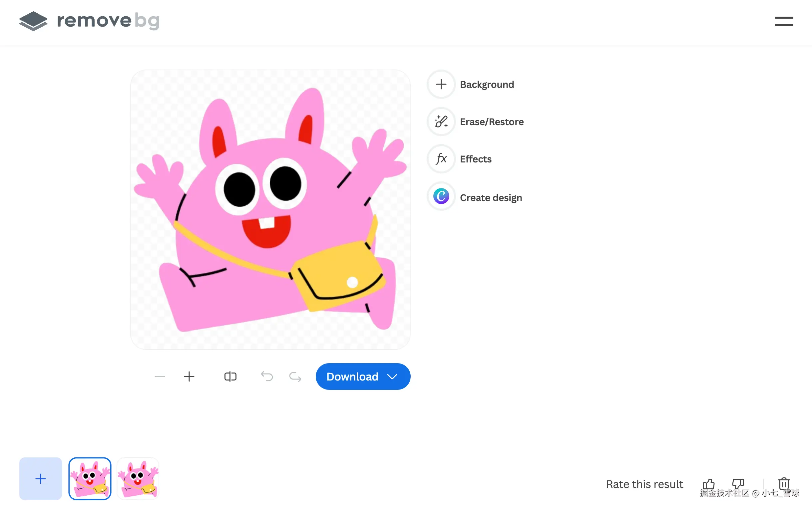812x510 pixels.
Task: Redo the last edit
Action: (x=295, y=377)
